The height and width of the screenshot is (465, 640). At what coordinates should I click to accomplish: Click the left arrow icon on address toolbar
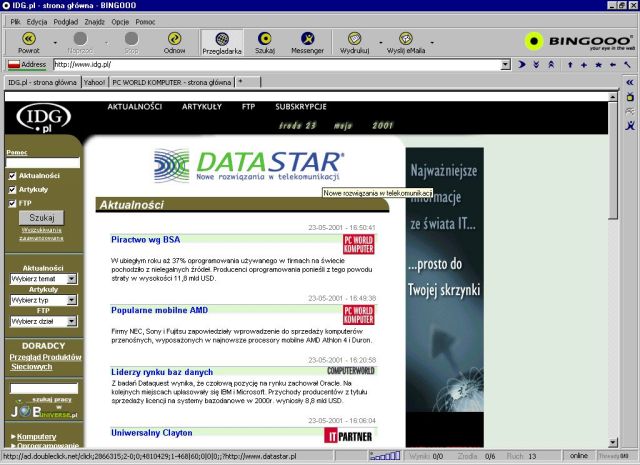coord(613,65)
